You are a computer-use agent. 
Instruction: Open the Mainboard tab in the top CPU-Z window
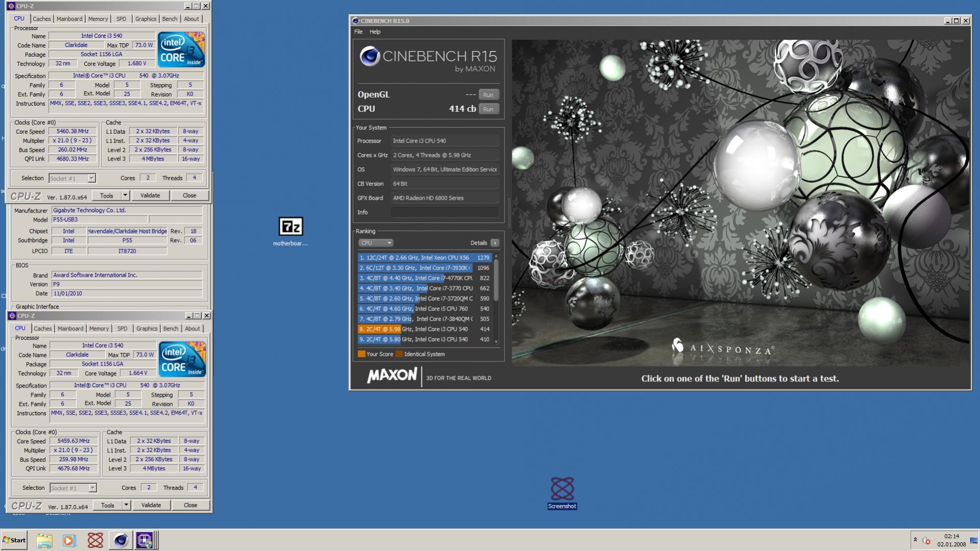pos(69,19)
